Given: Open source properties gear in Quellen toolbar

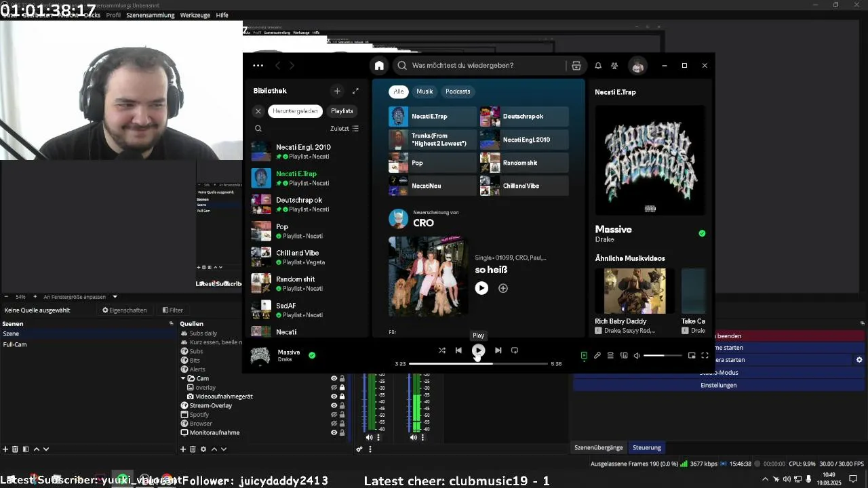Looking at the screenshot, I should coord(203,449).
